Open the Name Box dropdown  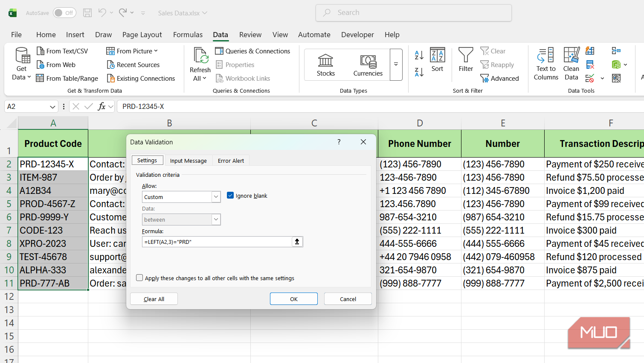pos(52,106)
